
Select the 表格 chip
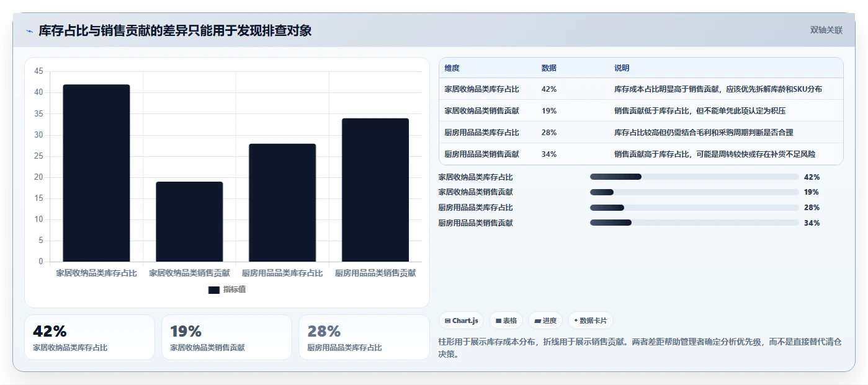click(x=506, y=321)
